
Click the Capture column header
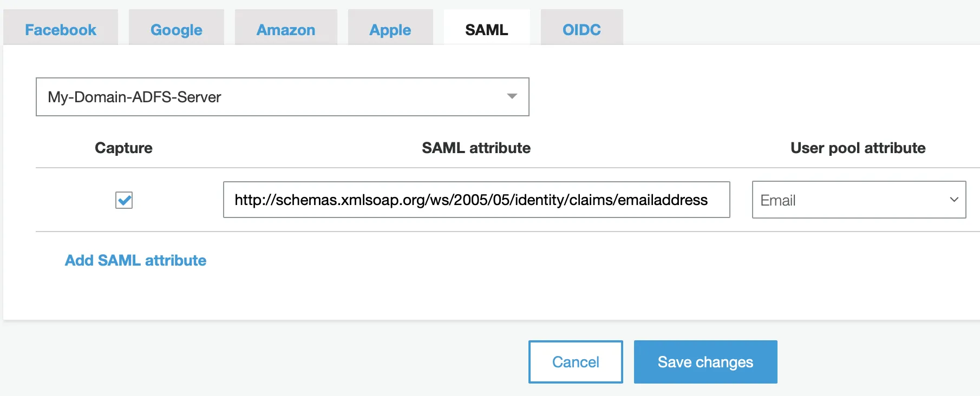123,147
